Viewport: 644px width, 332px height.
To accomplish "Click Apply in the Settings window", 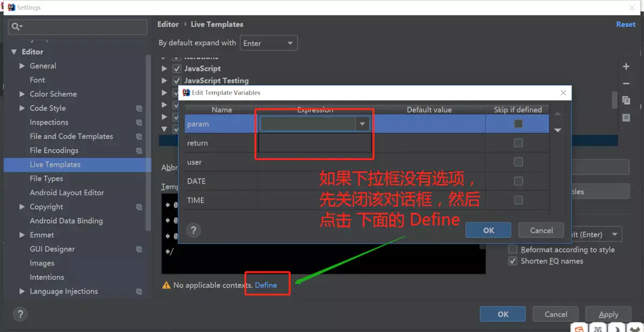I will point(609,314).
